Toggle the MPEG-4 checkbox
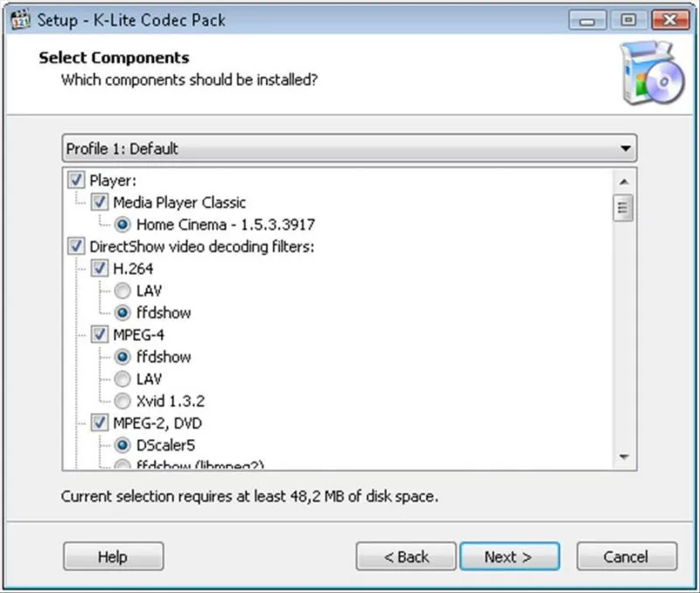 pyautogui.click(x=99, y=335)
